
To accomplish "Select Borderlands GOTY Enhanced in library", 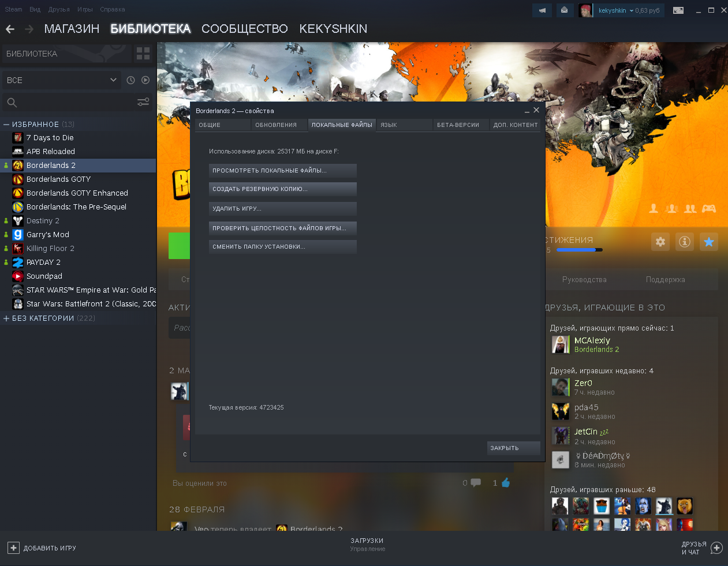I will 78,193.
